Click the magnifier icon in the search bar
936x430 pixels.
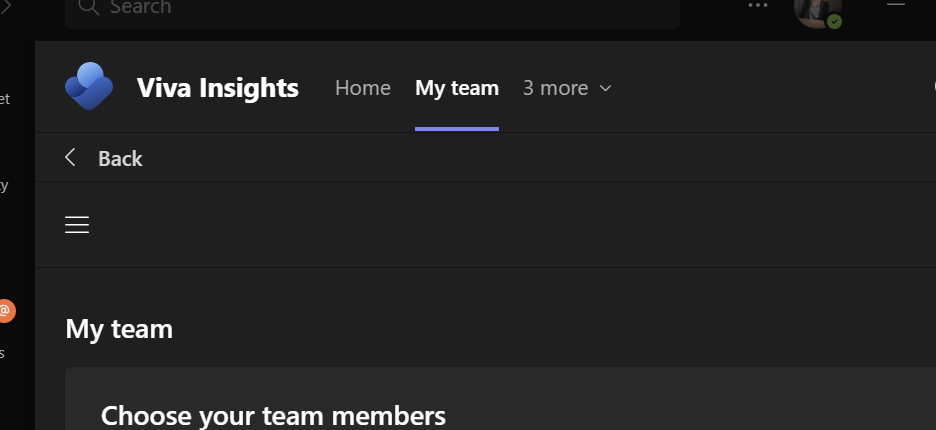[x=88, y=8]
